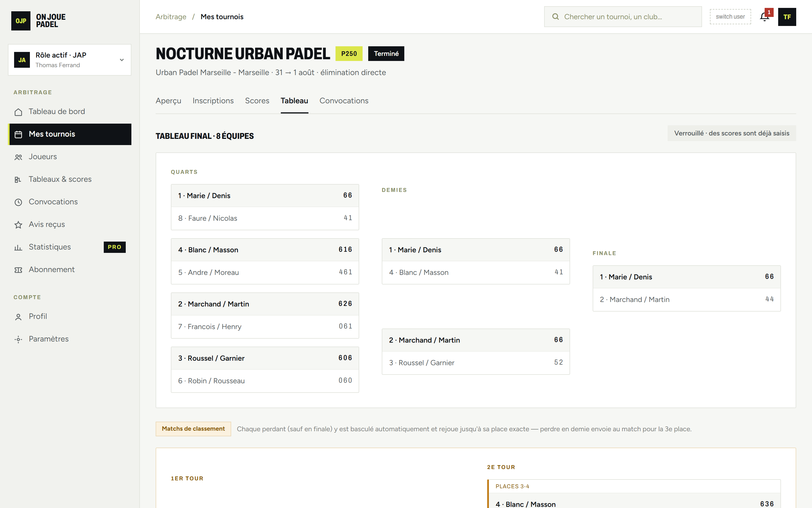Open Abonnement in sidebar
The height and width of the screenshot is (508, 812).
70,270
